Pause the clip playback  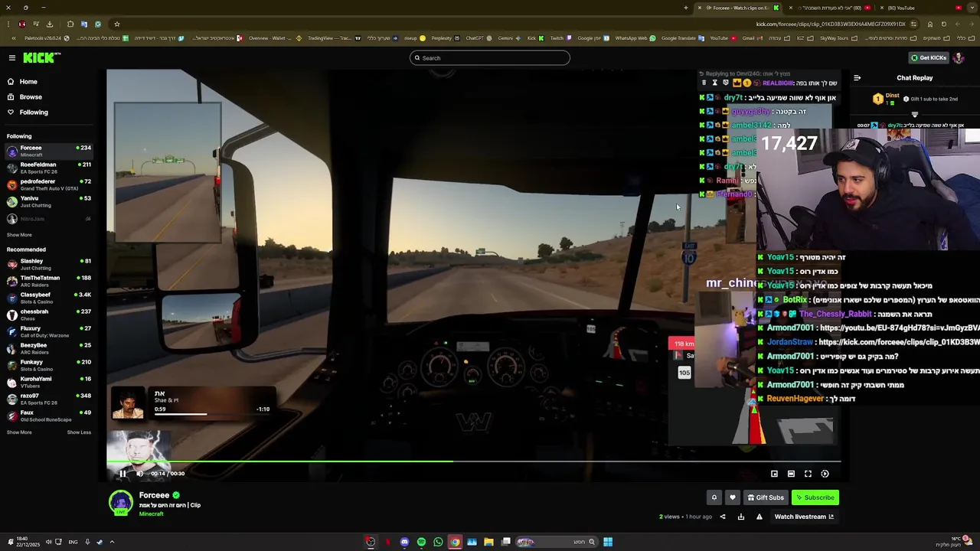(122, 474)
